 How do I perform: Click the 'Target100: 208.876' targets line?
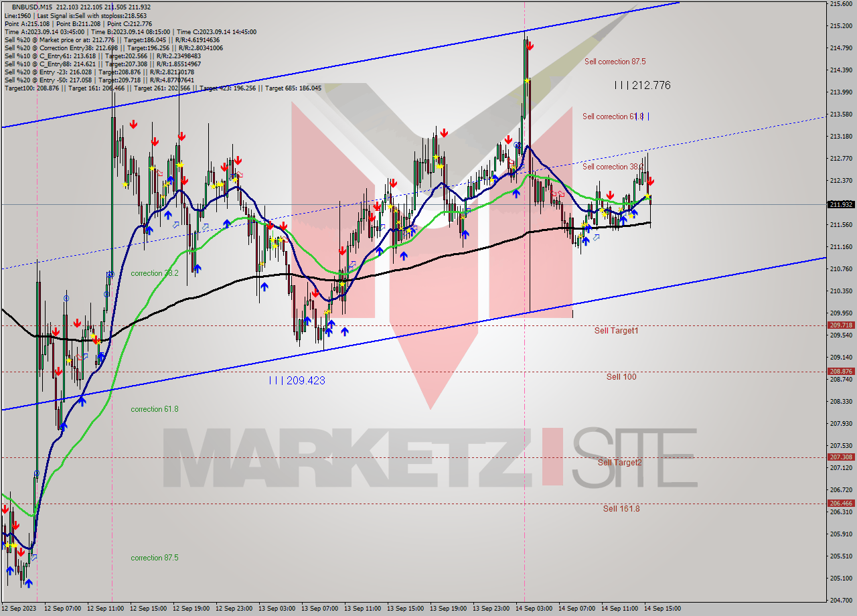tap(163, 88)
